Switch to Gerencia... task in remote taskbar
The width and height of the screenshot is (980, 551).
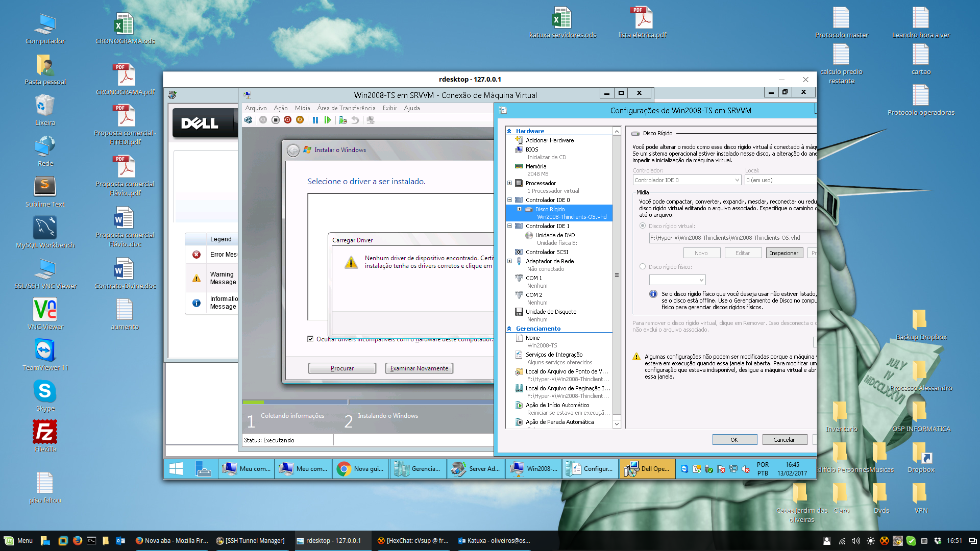419,468
